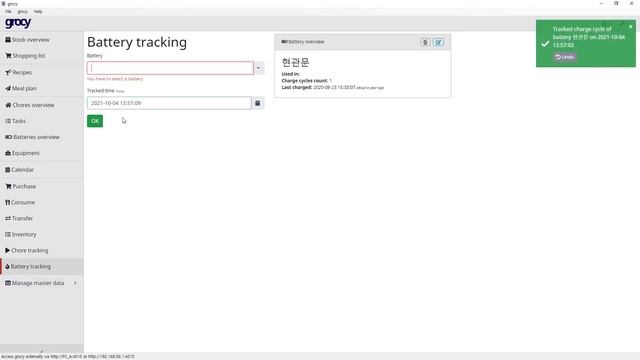640x360 pixels.
Task: Open Inventory page
Action: pos(21,234)
